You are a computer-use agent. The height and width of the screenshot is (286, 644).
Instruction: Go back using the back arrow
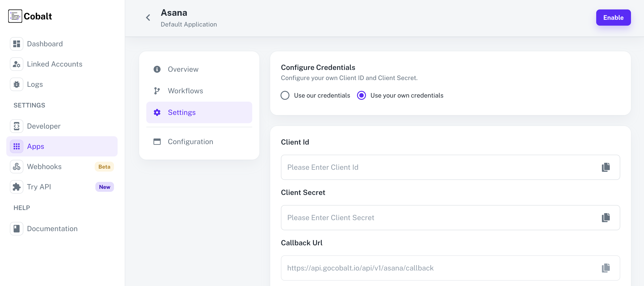[148, 17]
